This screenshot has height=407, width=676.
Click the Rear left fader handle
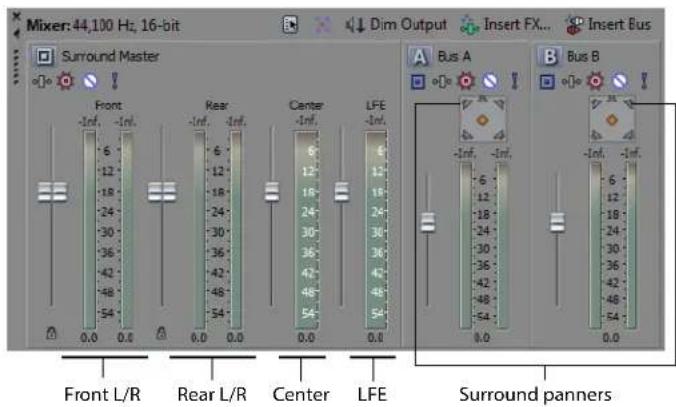[x=155, y=191]
